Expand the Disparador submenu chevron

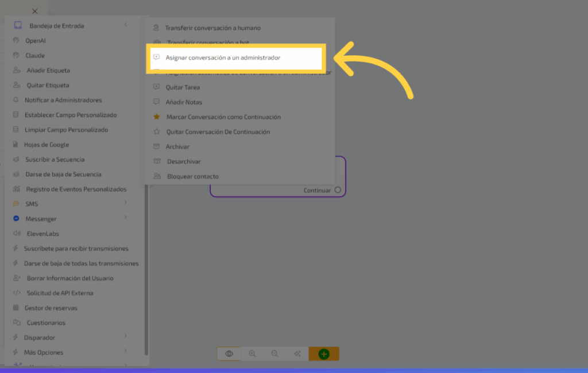pyautogui.click(x=125, y=336)
